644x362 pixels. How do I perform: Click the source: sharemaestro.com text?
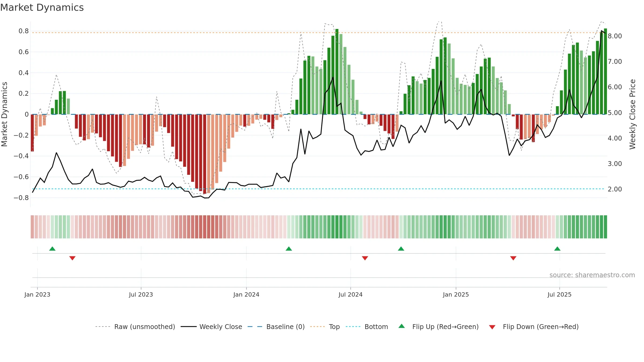tap(592, 275)
